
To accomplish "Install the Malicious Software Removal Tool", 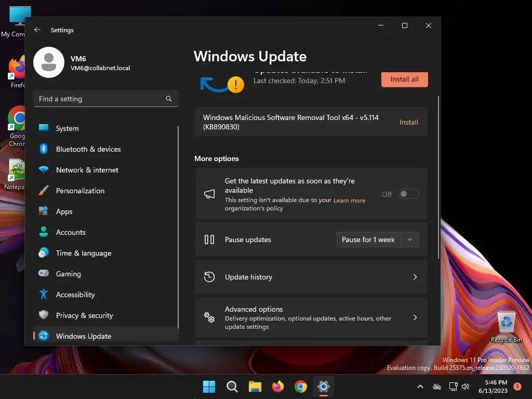I will 408,122.
